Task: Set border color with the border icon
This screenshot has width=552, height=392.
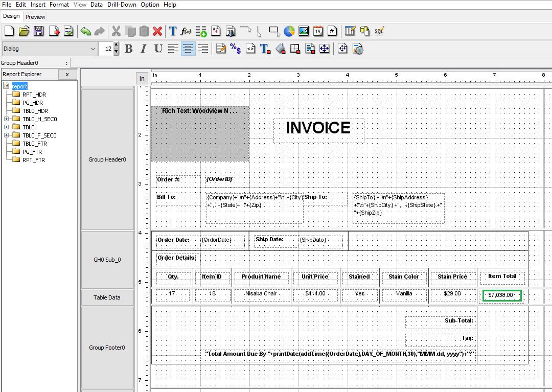Action: [x=295, y=49]
